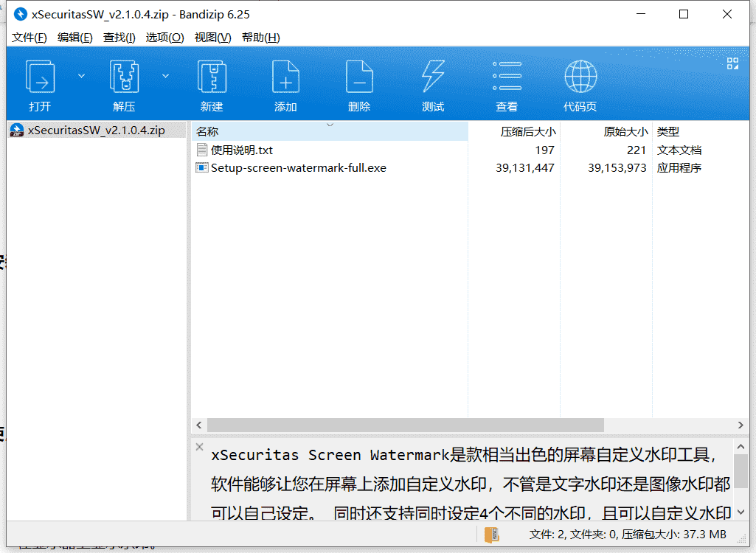Click up arrow of comment scrollbar
The height and width of the screenshot is (553, 756).
click(741, 447)
